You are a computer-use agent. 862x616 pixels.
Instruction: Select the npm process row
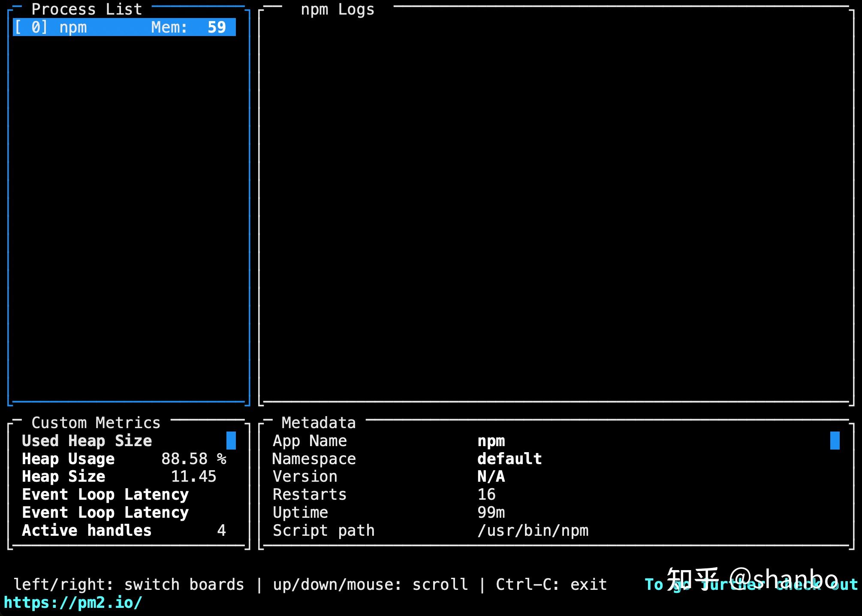124,27
